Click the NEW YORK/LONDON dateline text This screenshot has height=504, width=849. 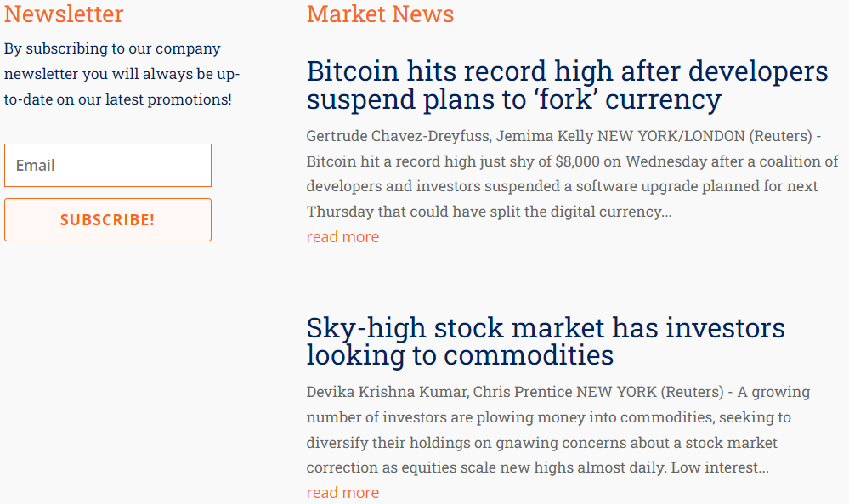click(671, 136)
